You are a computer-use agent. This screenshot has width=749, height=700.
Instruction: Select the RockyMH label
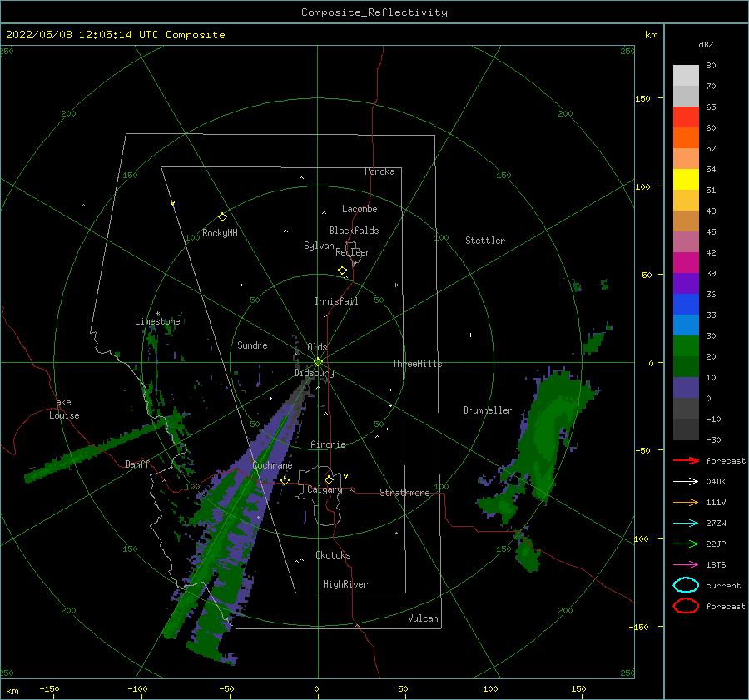(x=220, y=233)
